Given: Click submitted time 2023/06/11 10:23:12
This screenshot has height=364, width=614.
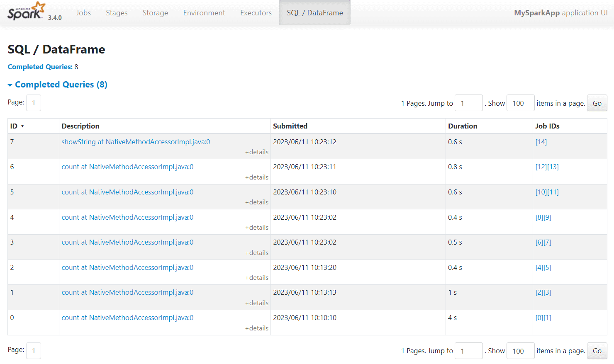Looking at the screenshot, I should click(305, 142).
